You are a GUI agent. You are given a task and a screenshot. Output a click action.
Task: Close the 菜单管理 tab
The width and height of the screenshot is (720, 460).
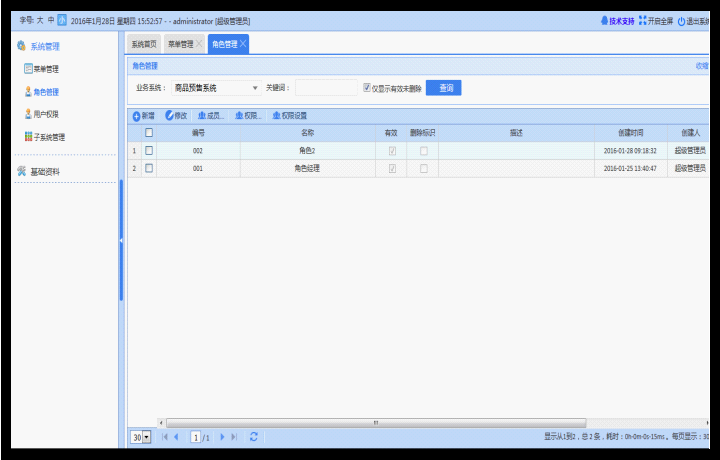199,43
